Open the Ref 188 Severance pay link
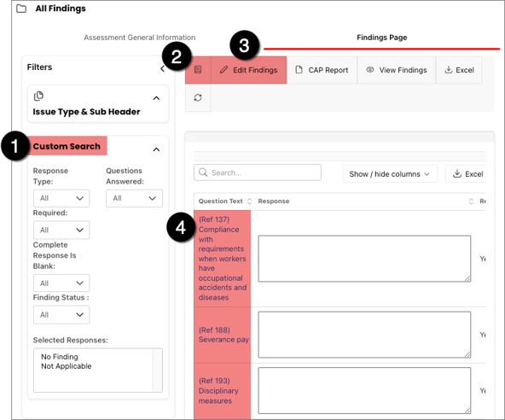The width and height of the screenshot is (505, 420). (x=223, y=335)
